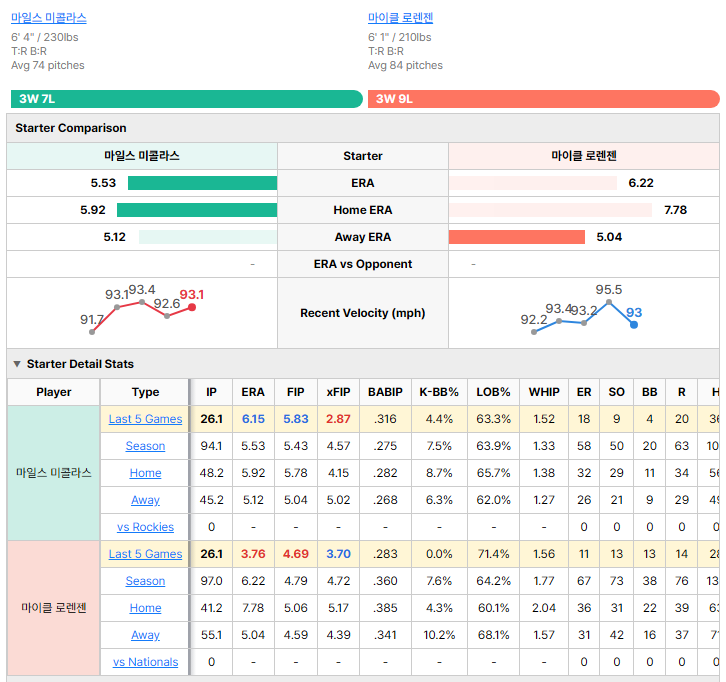Image resolution: width=726 pixels, height=682 pixels.
Task: Click the red 3.76 ERA value
Action: click(253, 554)
